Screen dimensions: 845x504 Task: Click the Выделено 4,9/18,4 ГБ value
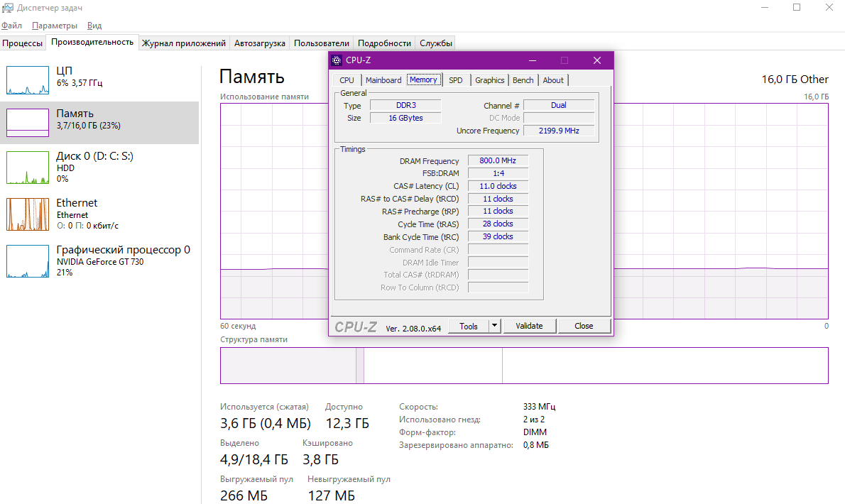[x=253, y=460]
